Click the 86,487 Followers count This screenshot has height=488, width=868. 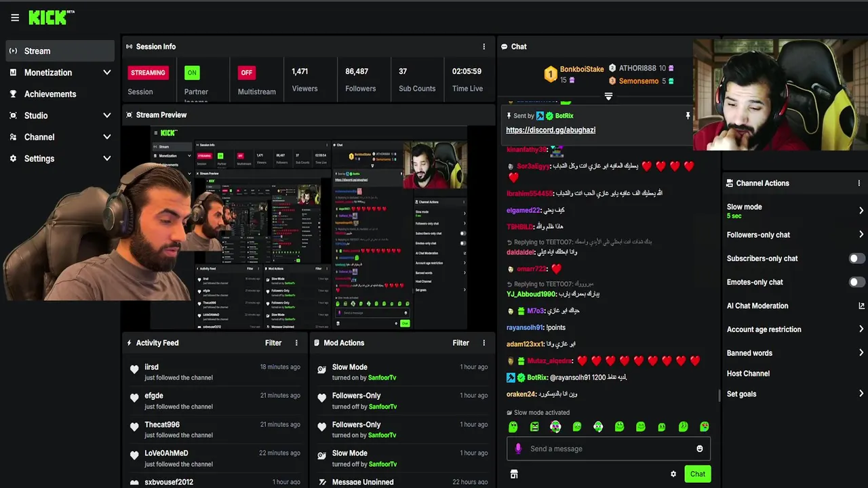pos(357,71)
